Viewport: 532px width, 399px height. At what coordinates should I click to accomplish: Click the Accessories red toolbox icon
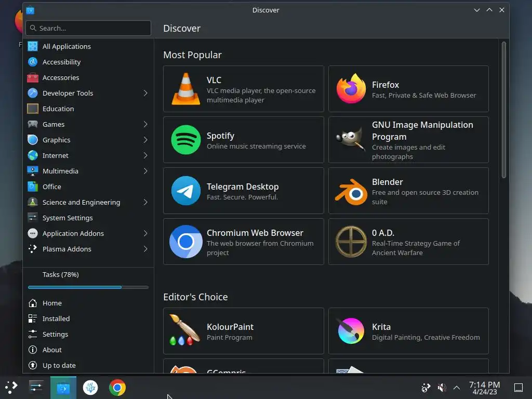click(33, 77)
